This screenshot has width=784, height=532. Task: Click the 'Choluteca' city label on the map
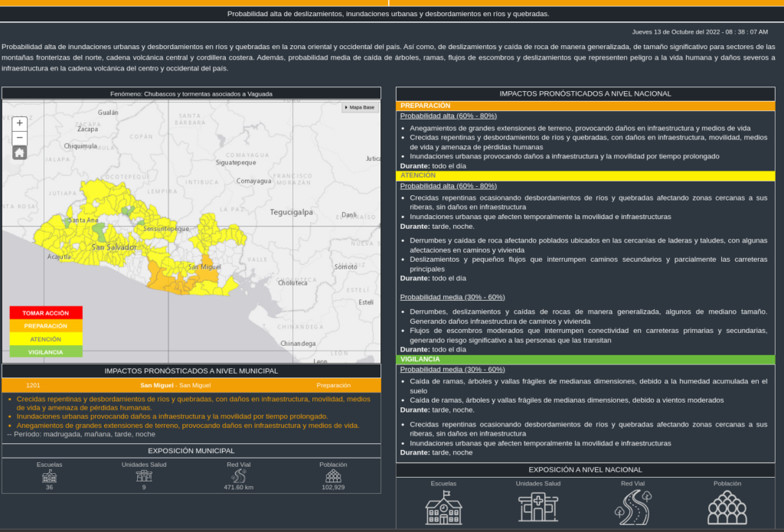[x=293, y=283]
